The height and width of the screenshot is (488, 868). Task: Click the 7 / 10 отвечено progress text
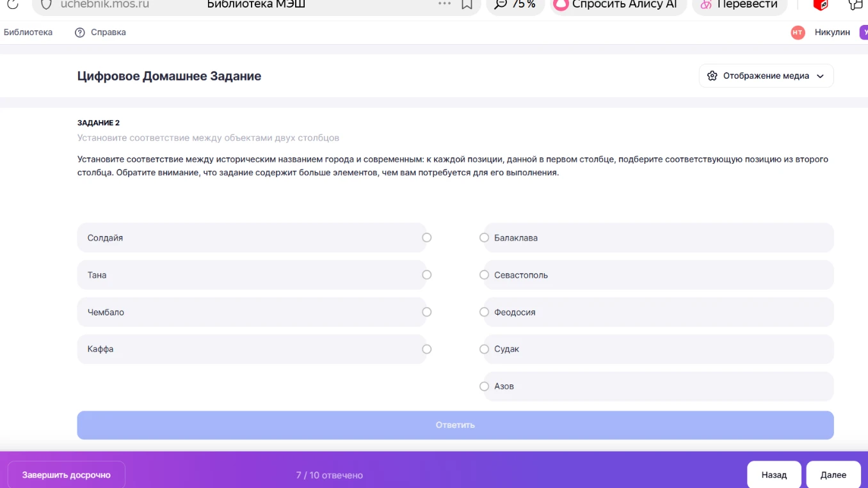[x=329, y=475]
